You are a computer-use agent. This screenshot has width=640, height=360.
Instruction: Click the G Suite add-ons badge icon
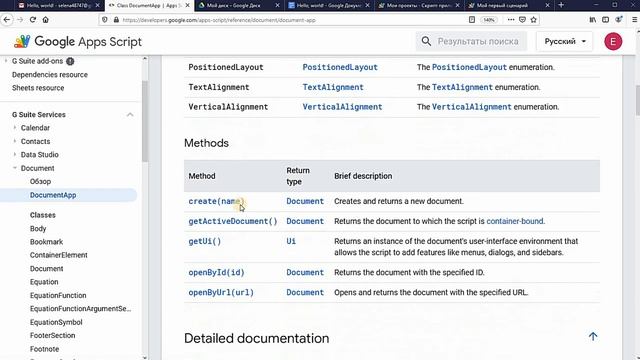click(x=70, y=61)
